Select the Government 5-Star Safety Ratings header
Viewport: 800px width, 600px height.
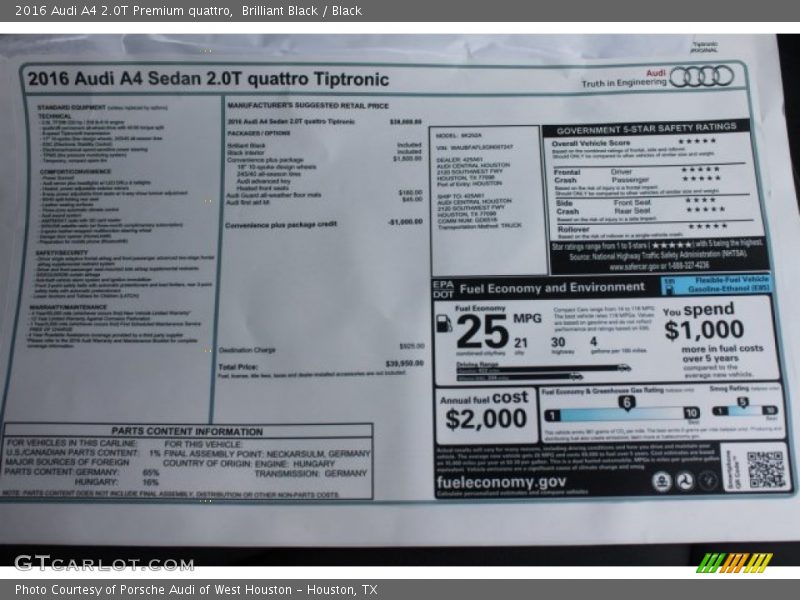[647, 127]
